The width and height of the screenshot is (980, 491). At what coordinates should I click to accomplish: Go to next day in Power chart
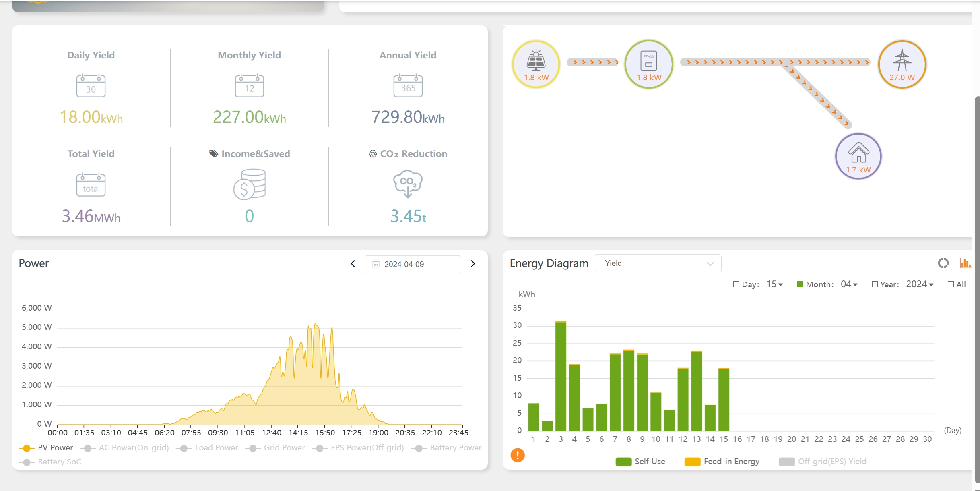473,264
